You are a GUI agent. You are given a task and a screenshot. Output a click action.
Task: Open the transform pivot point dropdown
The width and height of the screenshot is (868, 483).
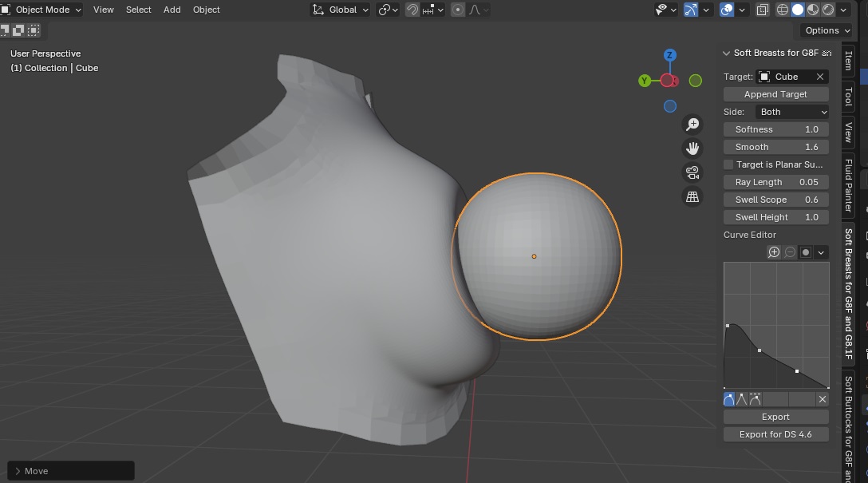388,10
